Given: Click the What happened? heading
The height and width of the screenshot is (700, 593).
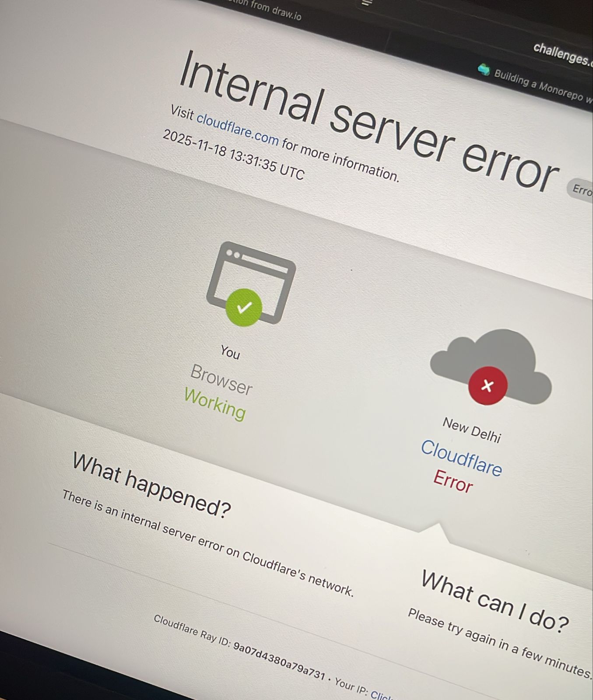Looking at the screenshot, I should 151,486.
